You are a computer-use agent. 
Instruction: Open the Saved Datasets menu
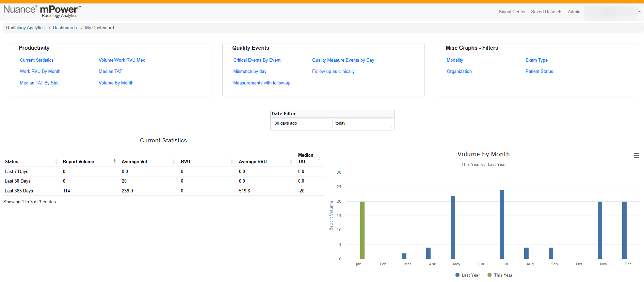point(547,12)
